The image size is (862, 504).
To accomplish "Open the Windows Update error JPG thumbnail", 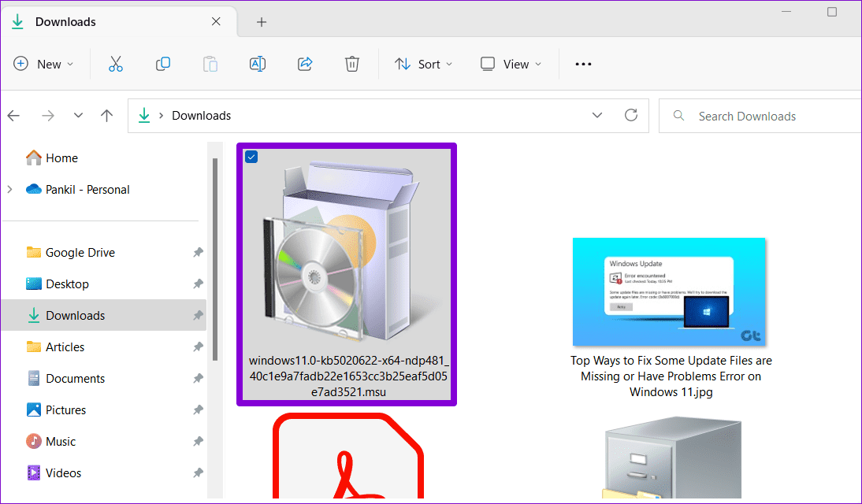I will click(669, 291).
